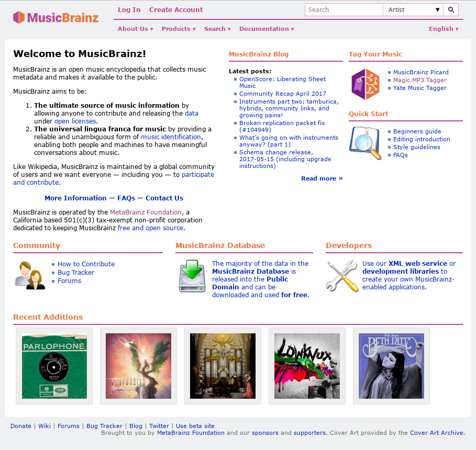Click the MusicBrainz logo
Viewport: 476px width, 450px height.
point(56,17)
